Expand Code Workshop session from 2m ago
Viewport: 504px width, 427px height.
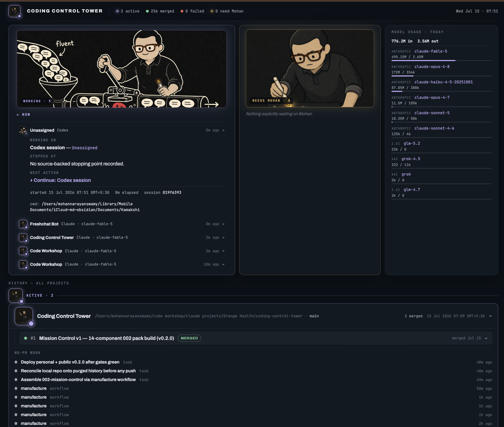(223, 251)
